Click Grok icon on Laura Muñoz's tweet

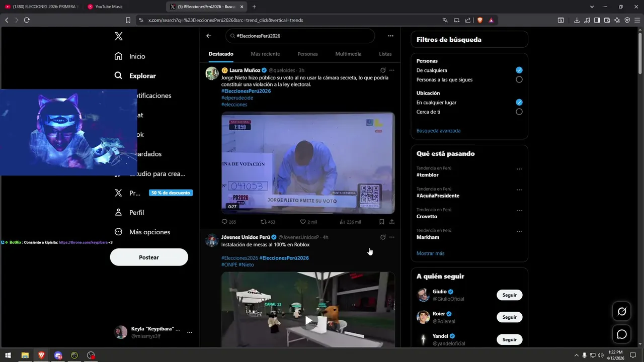(383, 70)
